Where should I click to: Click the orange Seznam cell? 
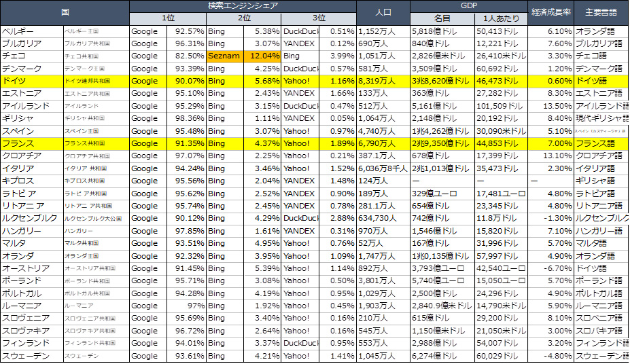tap(225, 56)
